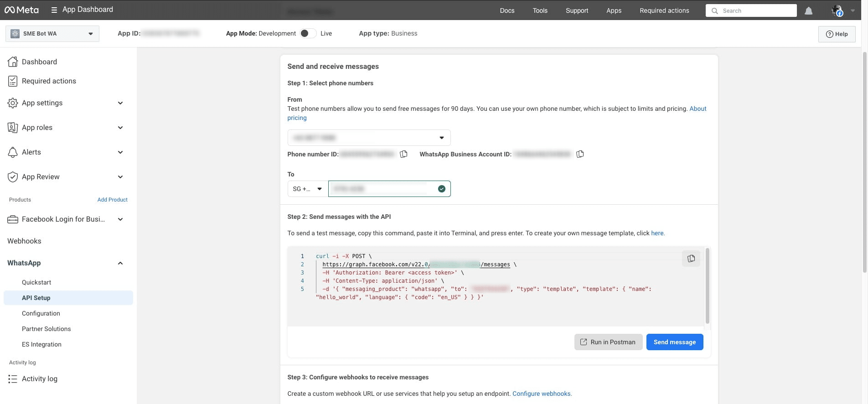Open the SME Bot WA app selector

coord(52,34)
